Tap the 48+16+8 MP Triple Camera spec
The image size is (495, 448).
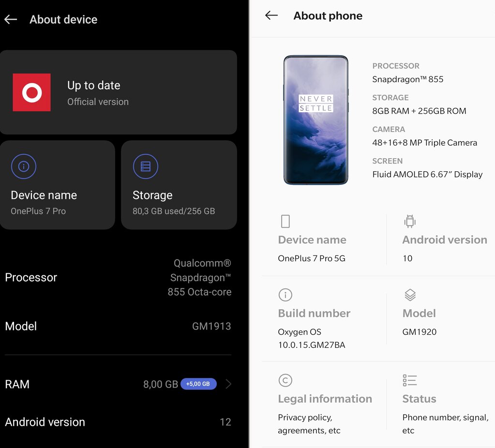(x=425, y=143)
